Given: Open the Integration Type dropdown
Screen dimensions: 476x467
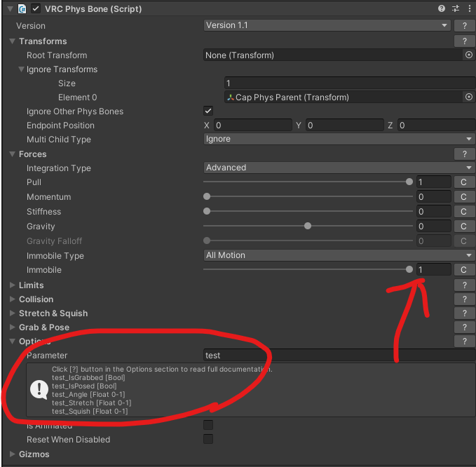Looking at the screenshot, I should click(339, 168).
